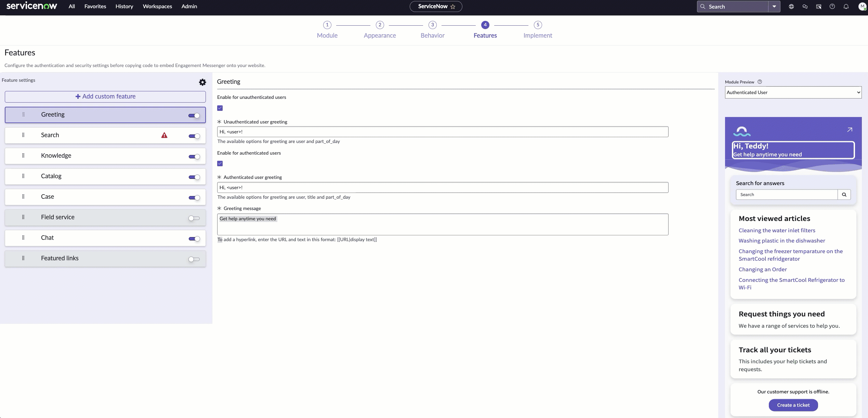Enable the Field service feature switch
Viewport: 868px width, 418px height.
point(194,218)
